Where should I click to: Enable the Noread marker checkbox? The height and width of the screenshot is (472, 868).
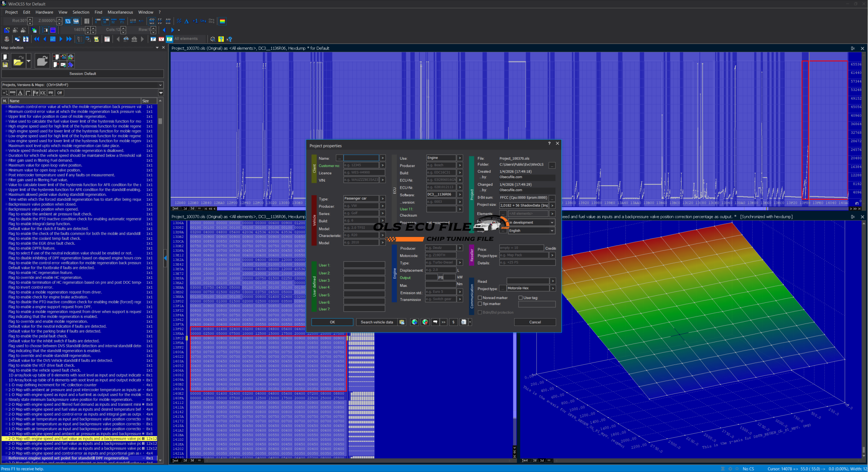point(480,298)
